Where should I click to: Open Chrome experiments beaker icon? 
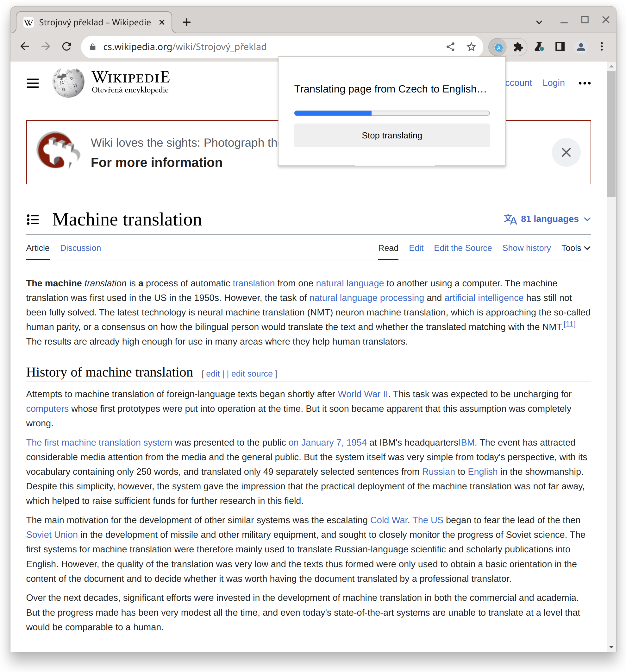pyautogui.click(x=539, y=47)
